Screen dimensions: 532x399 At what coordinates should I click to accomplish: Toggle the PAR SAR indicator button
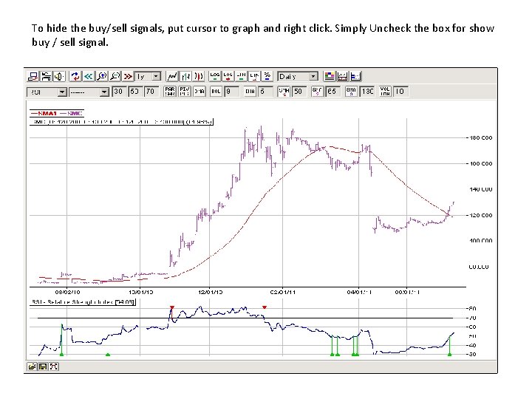click(x=170, y=92)
